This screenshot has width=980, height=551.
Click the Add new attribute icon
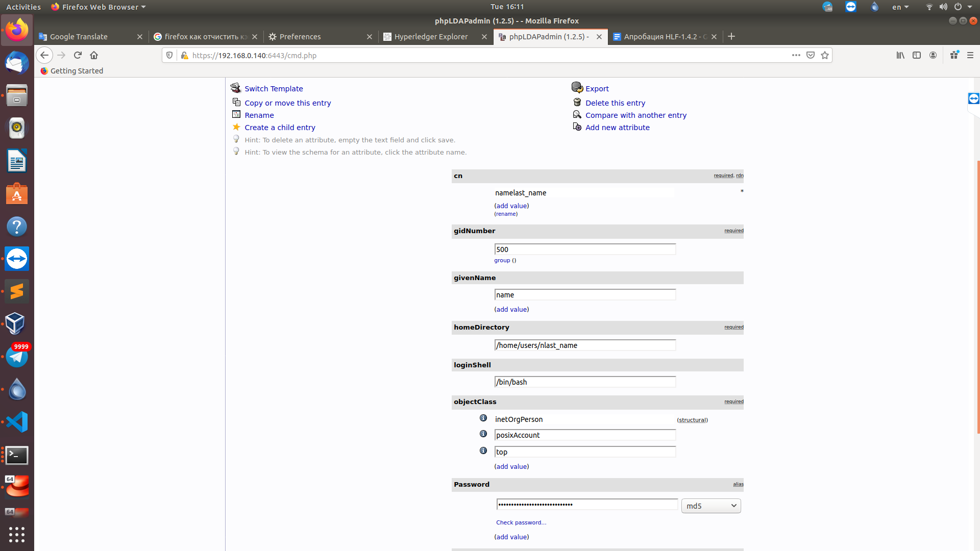(577, 127)
